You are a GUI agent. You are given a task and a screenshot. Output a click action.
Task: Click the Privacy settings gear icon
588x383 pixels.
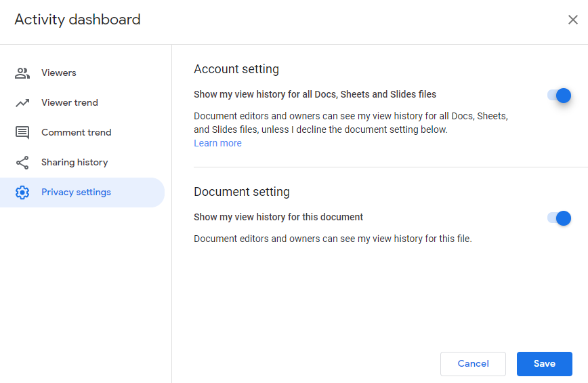click(22, 193)
